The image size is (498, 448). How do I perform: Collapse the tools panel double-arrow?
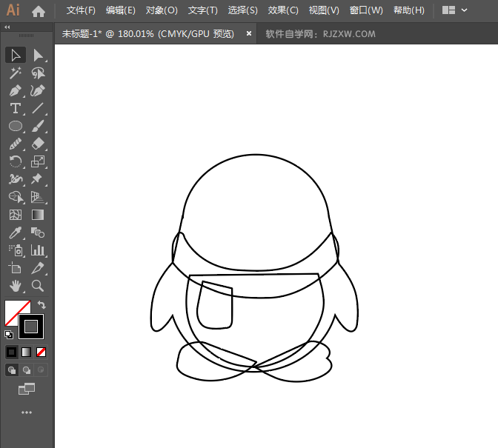7,27
